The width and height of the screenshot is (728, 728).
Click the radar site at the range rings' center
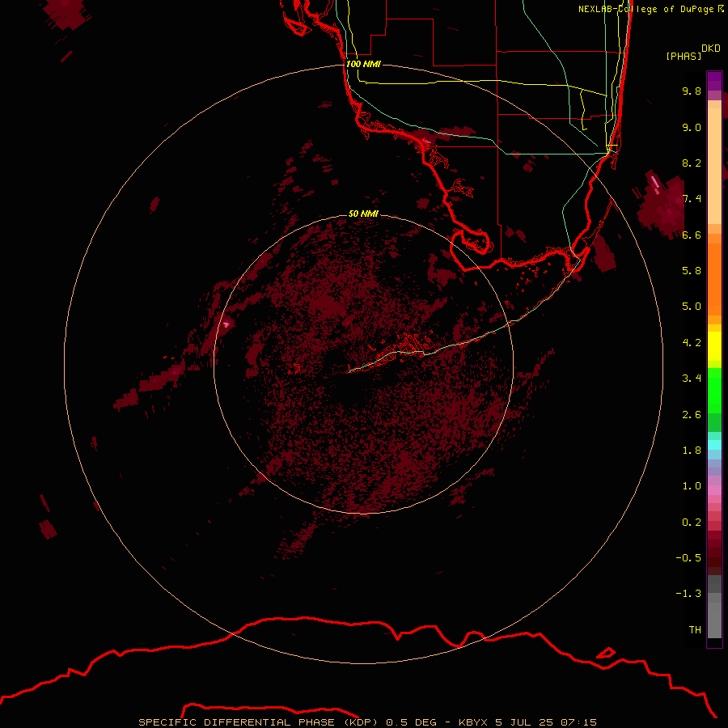(x=363, y=365)
